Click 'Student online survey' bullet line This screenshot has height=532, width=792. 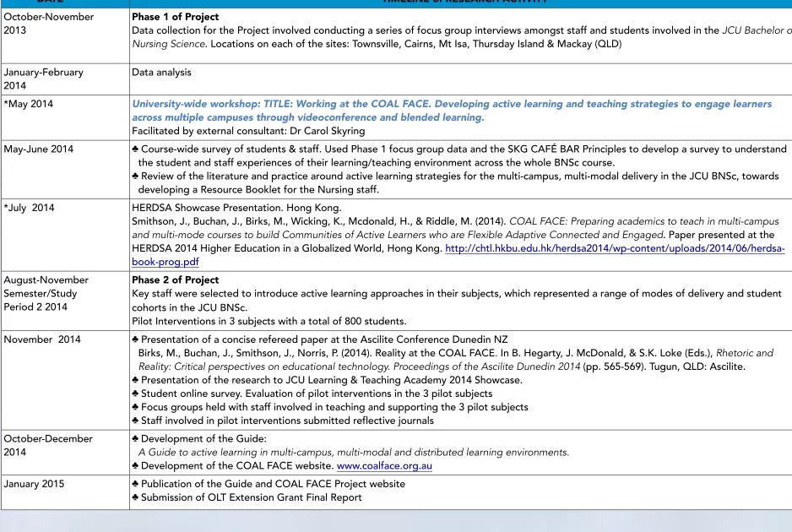click(x=312, y=394)
